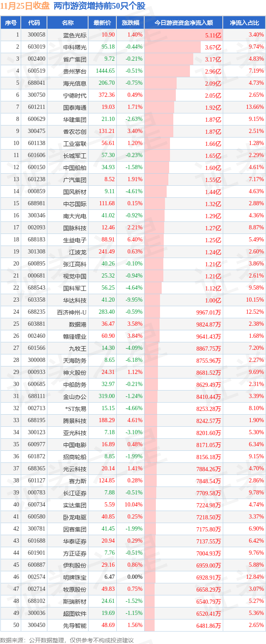Image resolution: width=266 pixels, height=644 pixels.
Task: Select stock name 蓝色光标
Action: point(75,35)
